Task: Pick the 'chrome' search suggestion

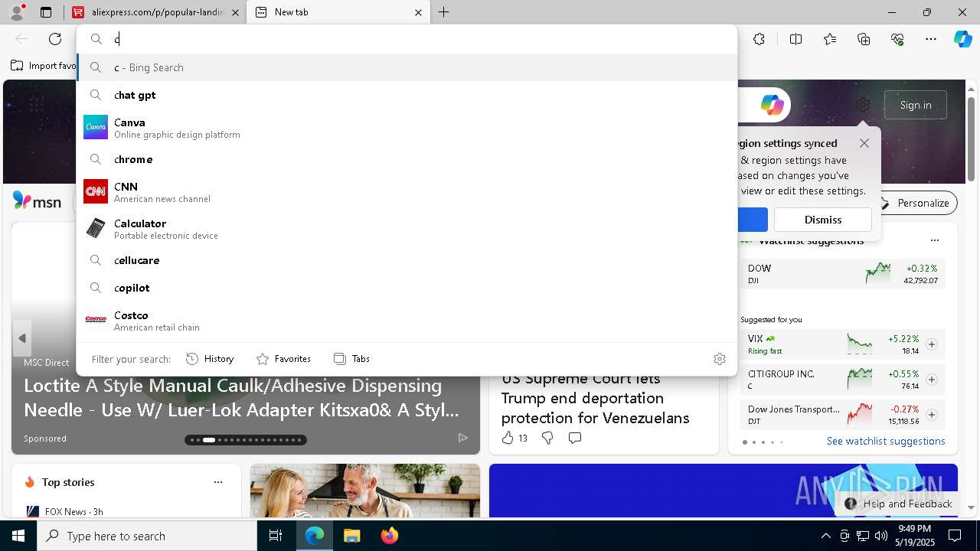Action: pos(407,159)
